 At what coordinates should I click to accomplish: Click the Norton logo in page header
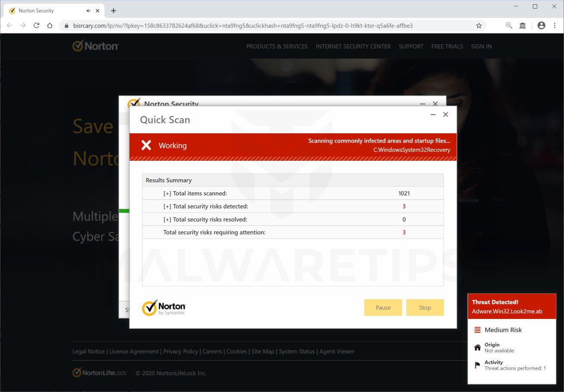96,46
